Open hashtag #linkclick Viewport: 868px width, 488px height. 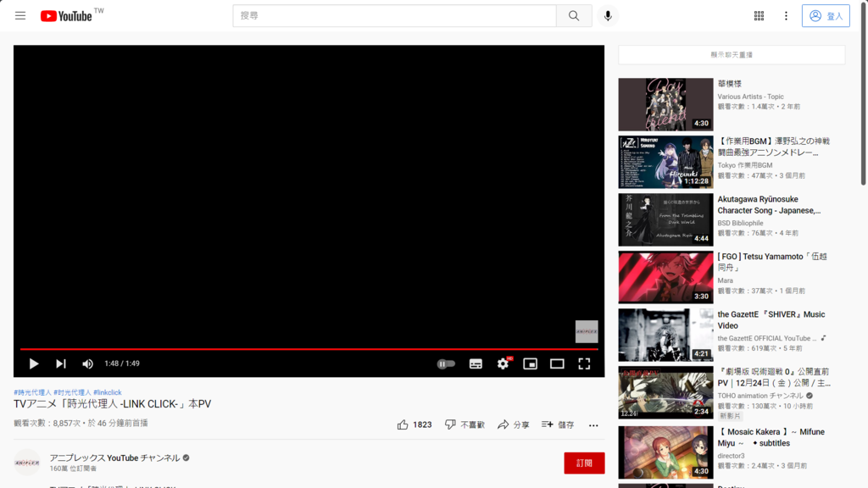[x=108, y=392]
